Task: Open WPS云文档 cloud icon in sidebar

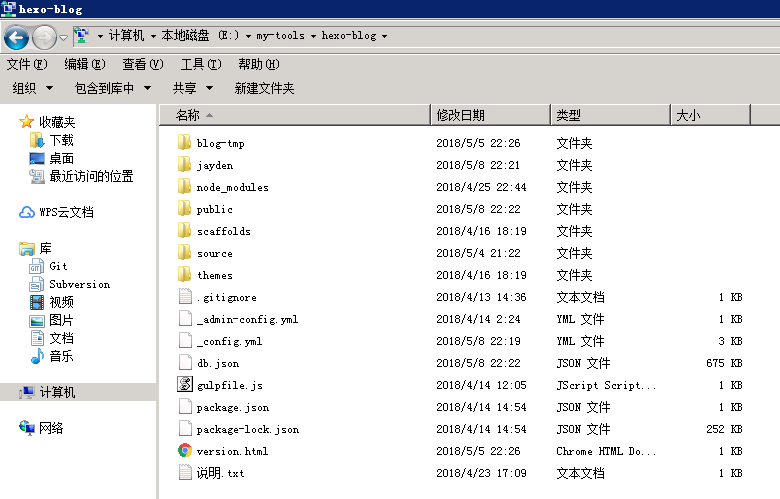Action: pos(27,212)
